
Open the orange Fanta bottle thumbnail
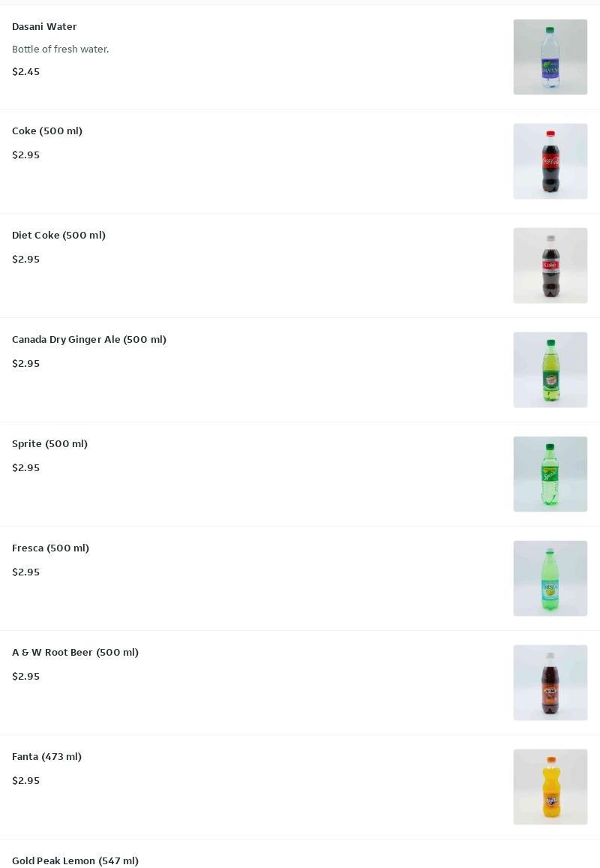pyautogui.click(x=550, y=787)
